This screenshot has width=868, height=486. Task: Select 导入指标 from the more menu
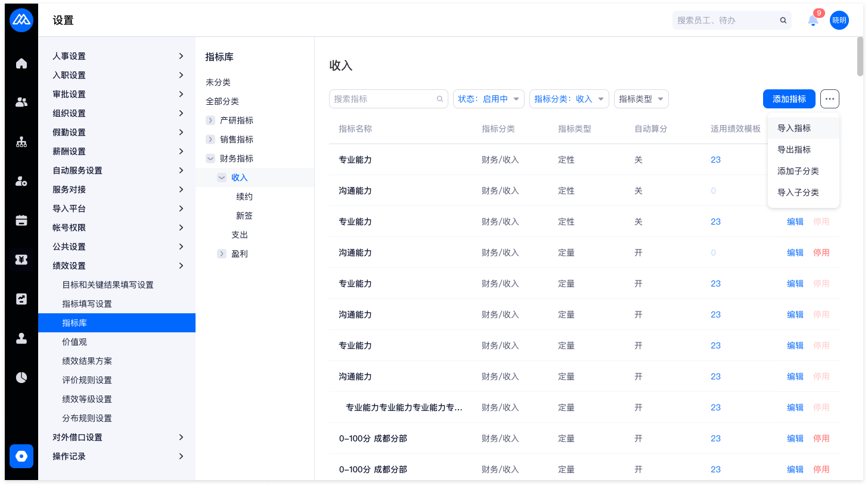[793, 128]
